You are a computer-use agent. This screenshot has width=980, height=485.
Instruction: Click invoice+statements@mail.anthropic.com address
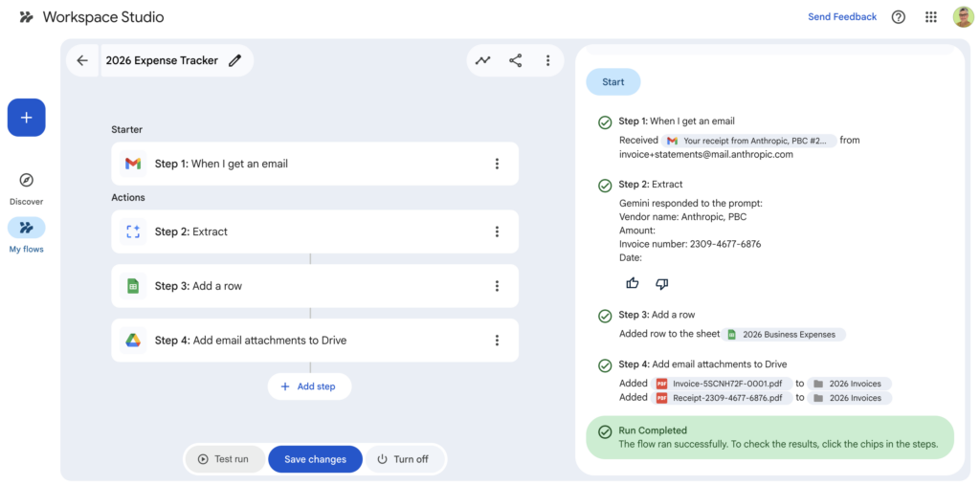(706, 154)
